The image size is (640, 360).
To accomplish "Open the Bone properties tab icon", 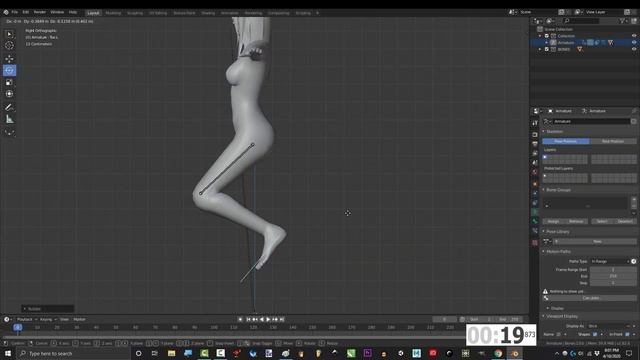I will click(535, 221).
